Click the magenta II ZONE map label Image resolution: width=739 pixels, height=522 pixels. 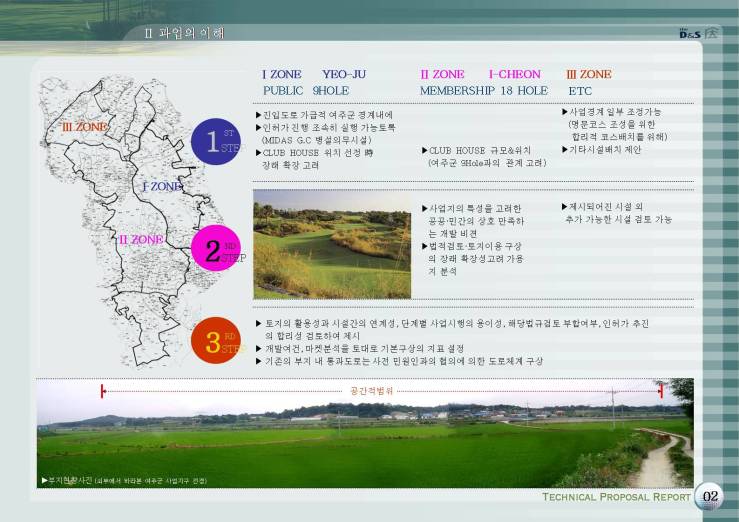(140, 240)
